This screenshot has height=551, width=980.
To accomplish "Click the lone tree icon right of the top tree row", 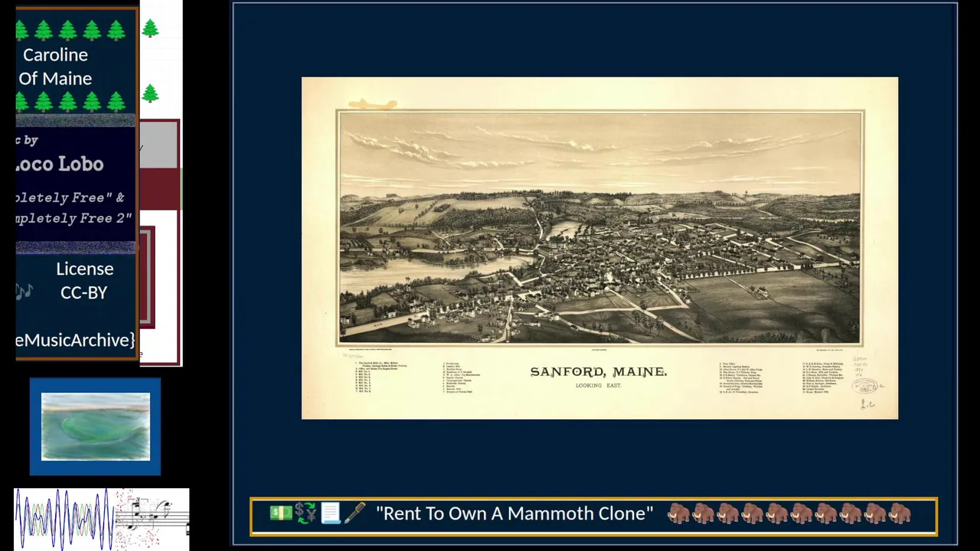I will pyautogui.click(x=150, y=29).
